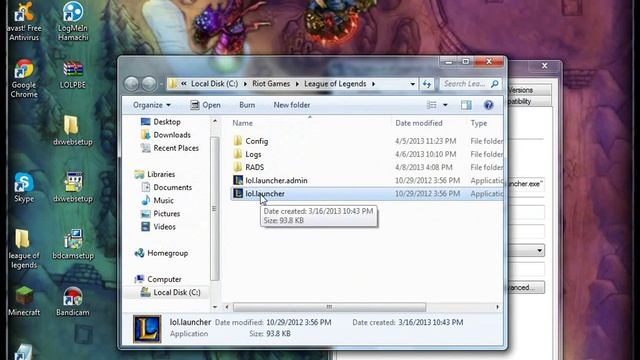Viewport: 640px width, 360px height.
Task: Select Local Disk (C:) in navigation pane
Action: [x=170, y=292]
